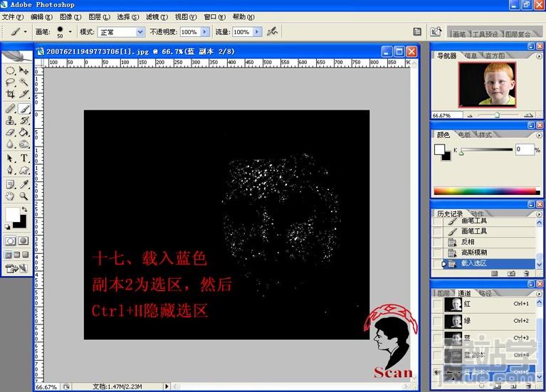Select the Eyedropper tool
This screenshot has width=546, height=392.
pyautogui.click(x=23, y=184)
